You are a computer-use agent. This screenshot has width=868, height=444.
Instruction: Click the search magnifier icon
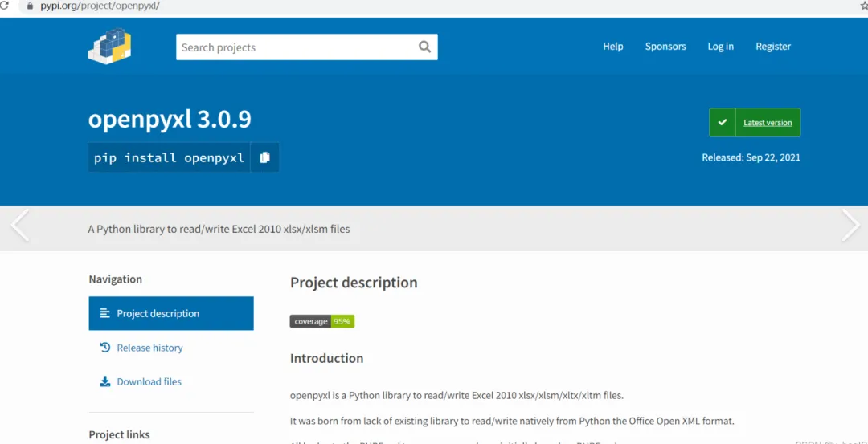tap(424, 47)
